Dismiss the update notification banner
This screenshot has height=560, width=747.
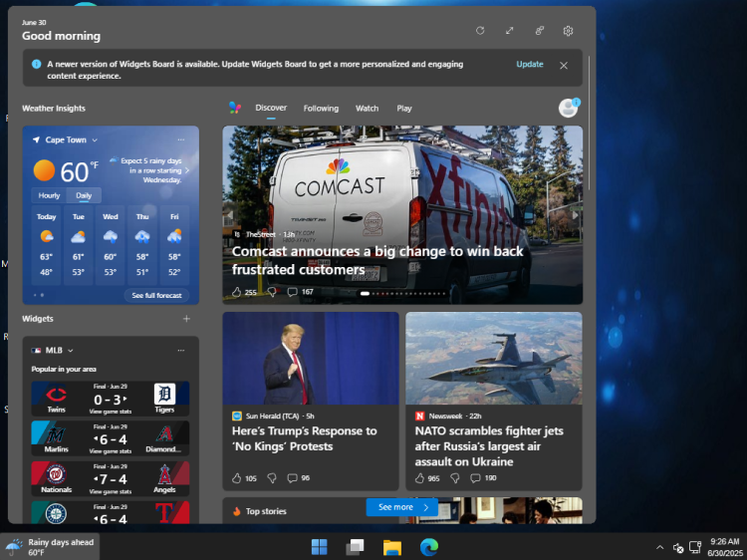point(564,66)
